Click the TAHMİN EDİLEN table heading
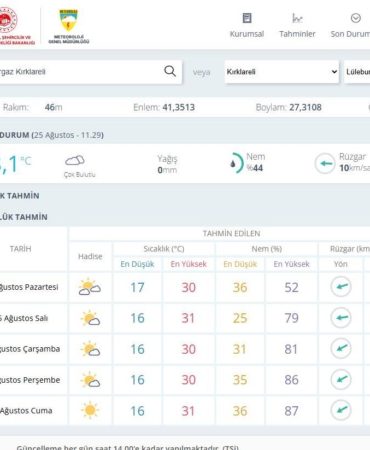This screenshot has width=370, height=450. [x=231, y=233]
